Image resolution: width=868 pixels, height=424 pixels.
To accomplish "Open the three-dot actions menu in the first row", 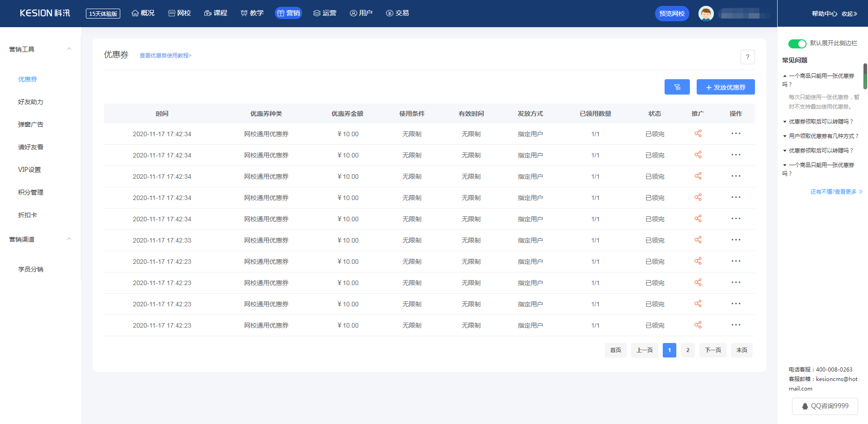I will pos(736,133).
